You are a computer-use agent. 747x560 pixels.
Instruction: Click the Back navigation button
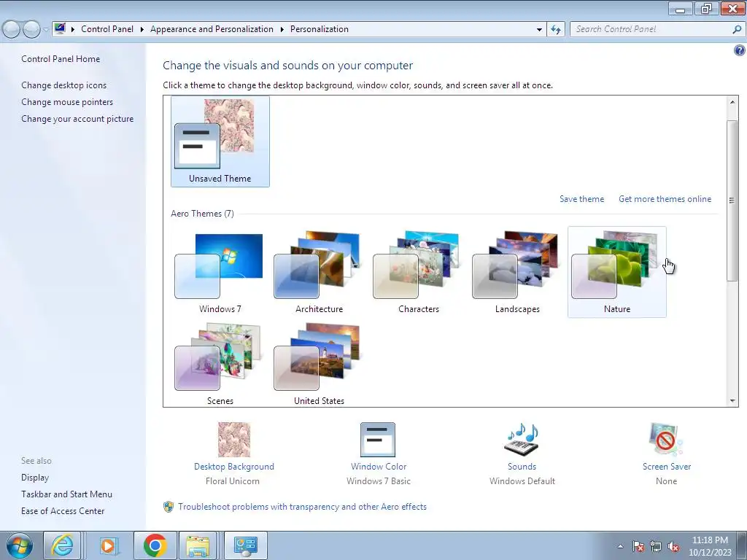click(12, 29)
